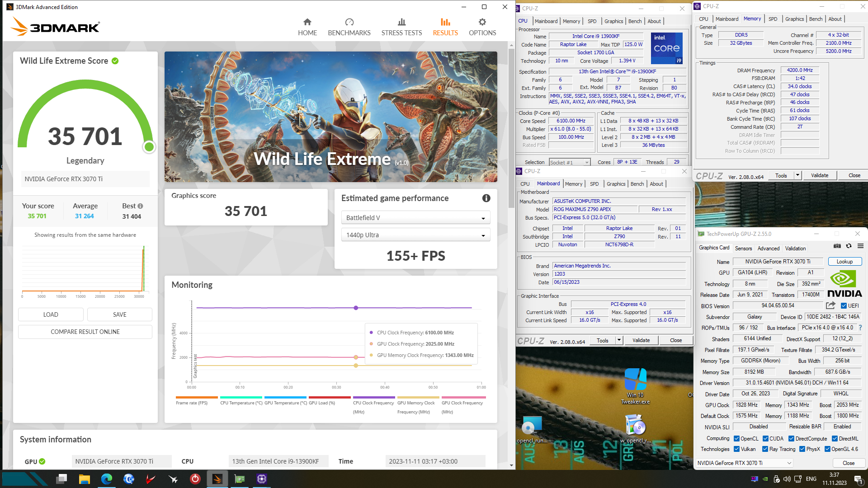Toggle the OpenGL 4.6 checkbox in GPU-Z
Screen dimensions: 868x488
[x=827, y=449]
